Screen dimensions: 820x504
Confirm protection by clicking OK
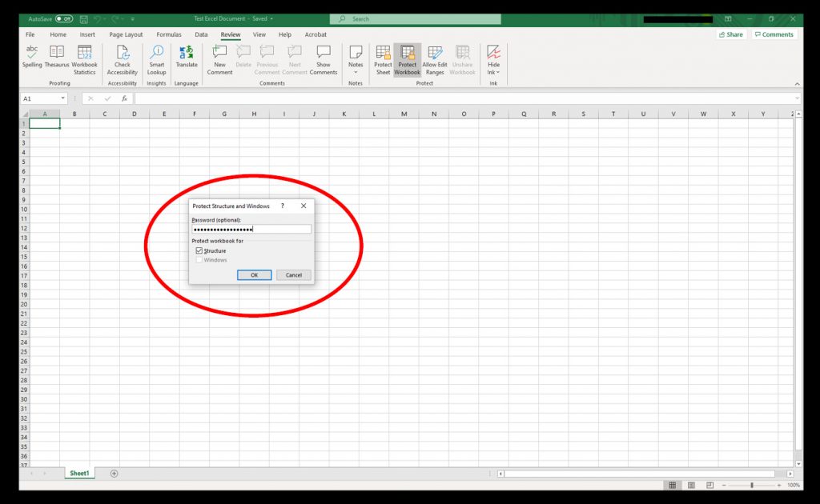click(x=254, y=274)
